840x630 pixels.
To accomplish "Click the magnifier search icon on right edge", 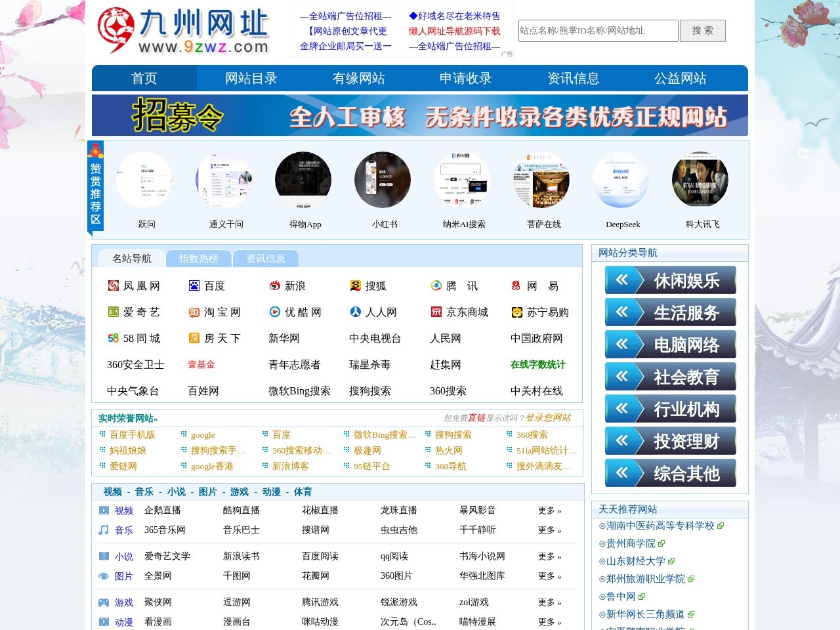I will click(804, 154).
